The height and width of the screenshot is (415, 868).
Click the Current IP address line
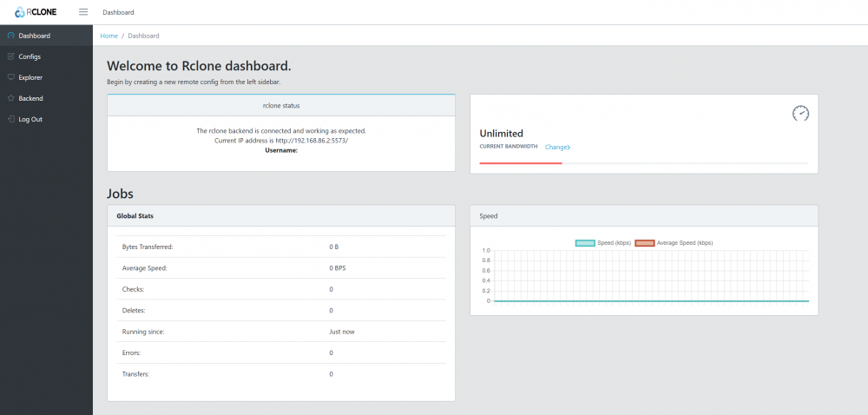tap(281, 141)
